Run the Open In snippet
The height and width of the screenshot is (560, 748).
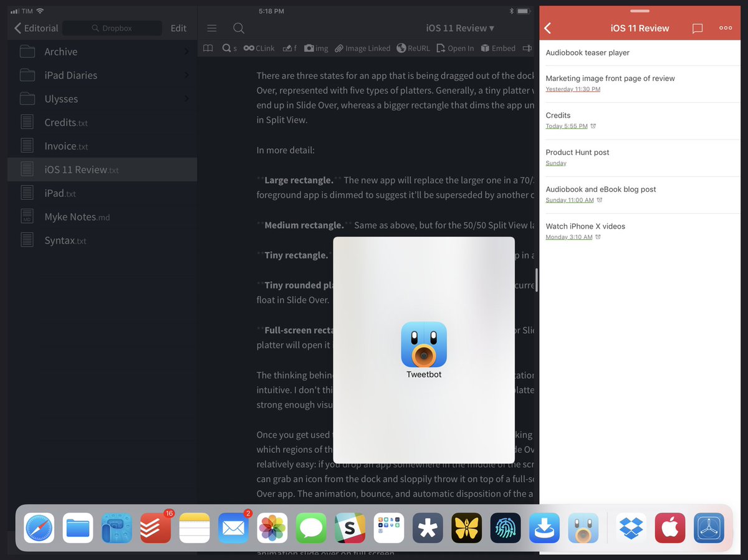455,48
